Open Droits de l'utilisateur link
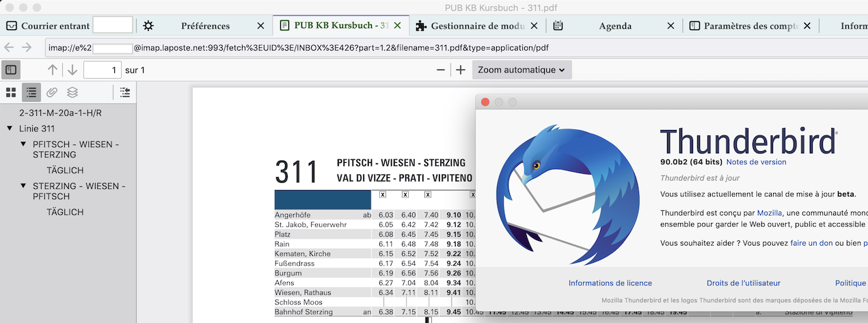This screenshot has width=868, height=323. click(x=744, y=283)
